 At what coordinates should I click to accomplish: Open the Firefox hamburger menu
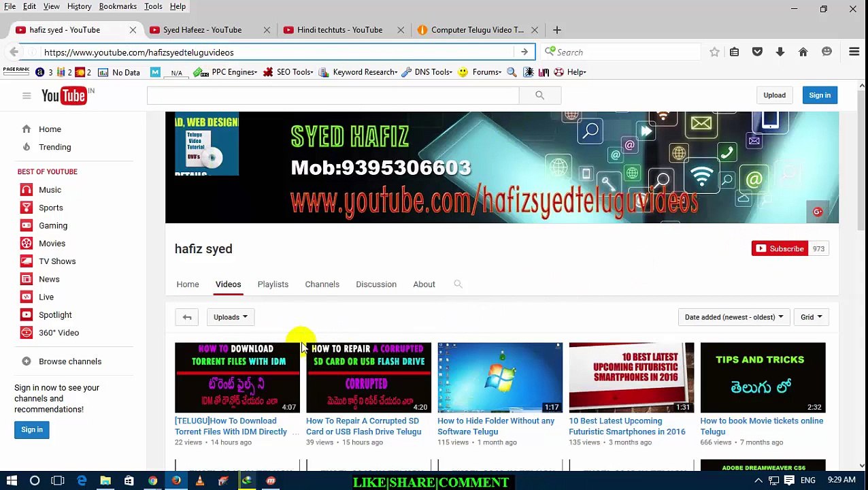[854, 52]
